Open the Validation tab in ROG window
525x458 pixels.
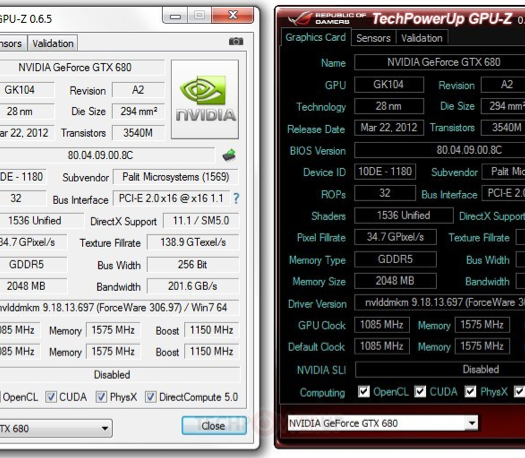click(422, 38)
